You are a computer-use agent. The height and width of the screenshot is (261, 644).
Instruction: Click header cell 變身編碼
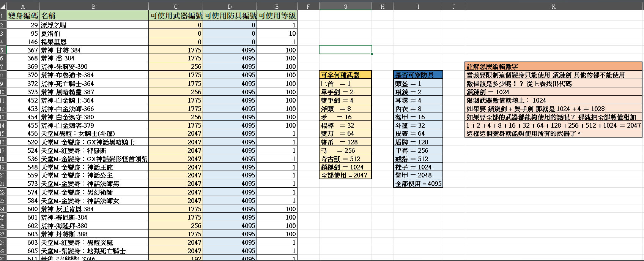[23, 16]
